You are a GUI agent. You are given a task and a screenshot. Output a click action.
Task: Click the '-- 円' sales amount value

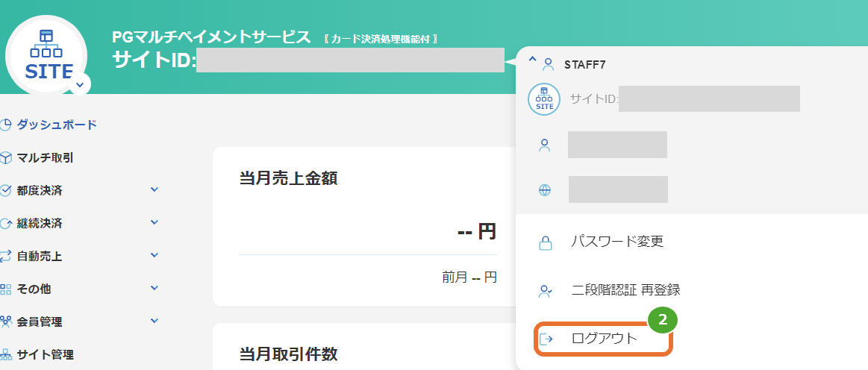(477, 232)
